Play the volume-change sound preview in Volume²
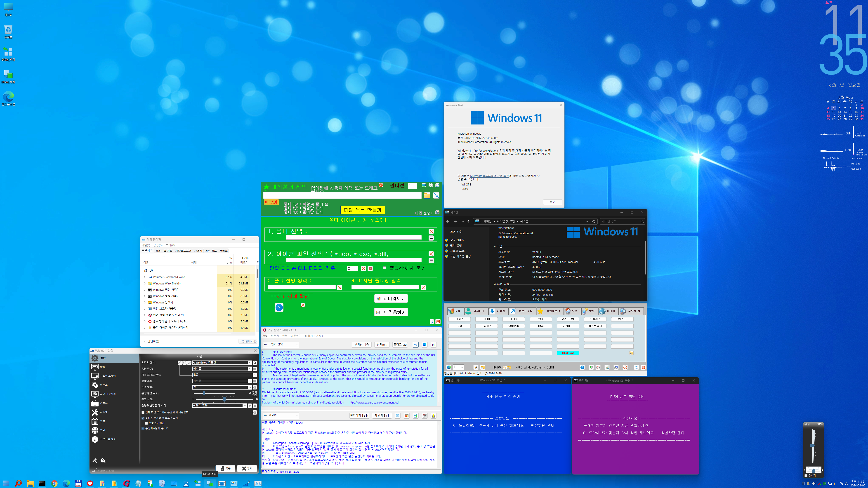Screen dimensions: 868x488 click(x=250, y=406)
